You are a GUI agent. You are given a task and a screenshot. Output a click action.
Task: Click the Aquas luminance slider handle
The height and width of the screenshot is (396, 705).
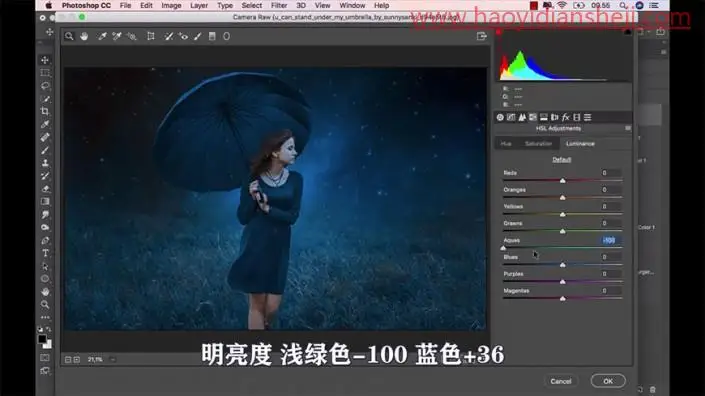(x=503, y=248)
